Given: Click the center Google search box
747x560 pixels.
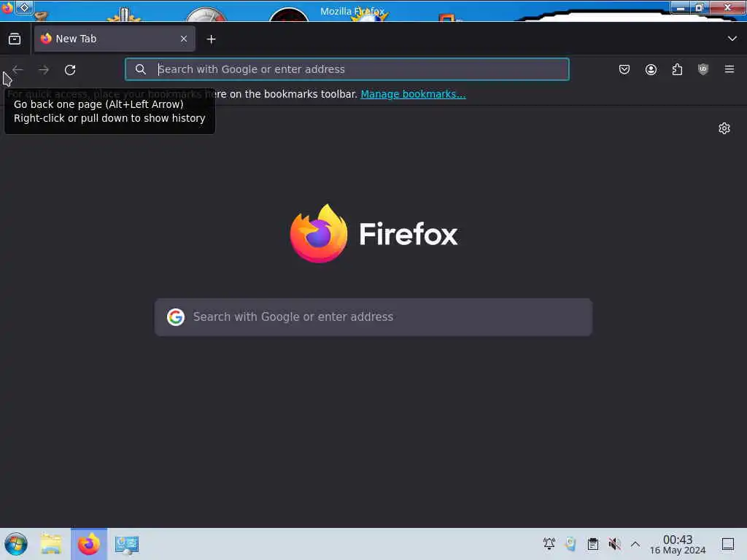Looking at the screenshot, I should [373, 317].
